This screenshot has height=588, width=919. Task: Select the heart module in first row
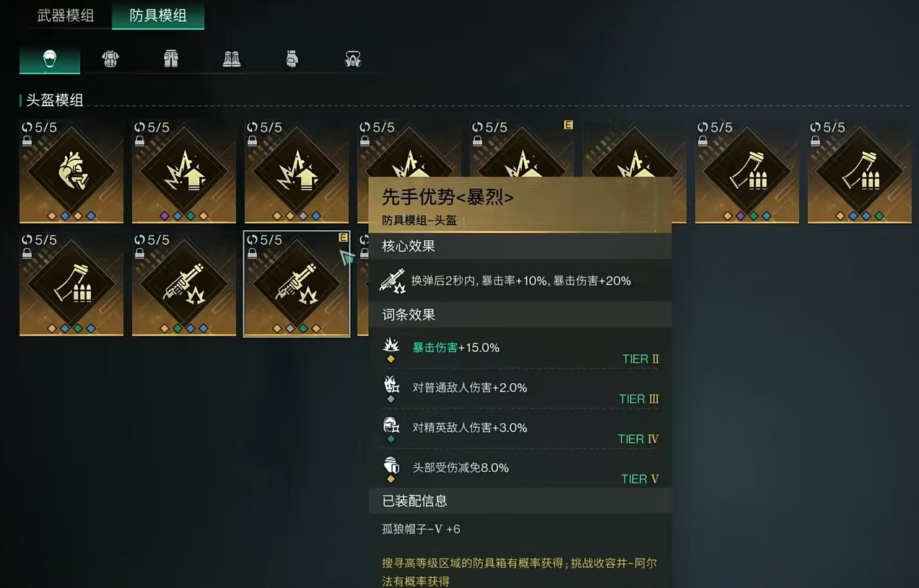[71, 171]
